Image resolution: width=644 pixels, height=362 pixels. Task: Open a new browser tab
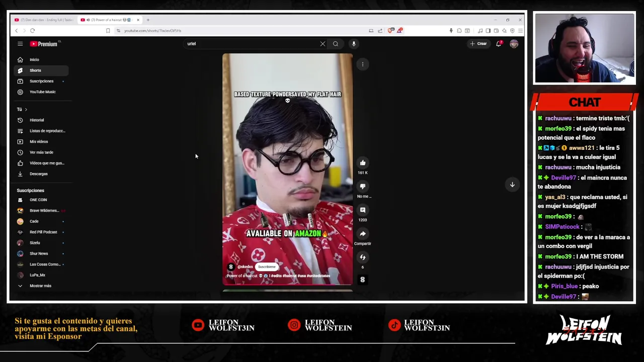148,20
